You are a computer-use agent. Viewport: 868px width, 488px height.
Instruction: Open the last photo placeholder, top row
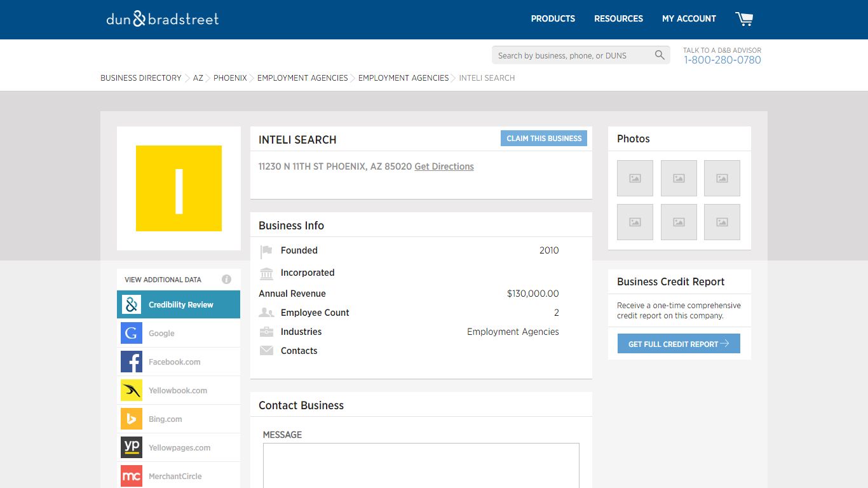[722, 178]
